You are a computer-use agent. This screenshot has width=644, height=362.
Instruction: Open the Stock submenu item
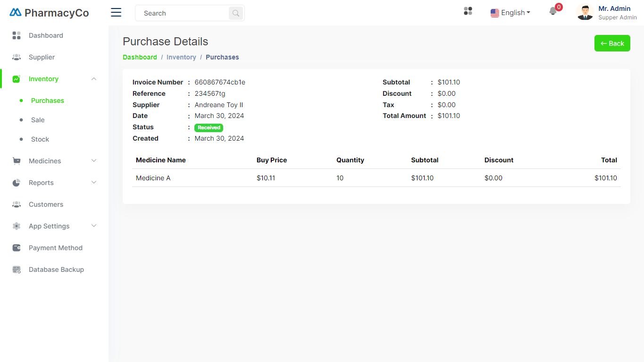click(x=40, y=139)
